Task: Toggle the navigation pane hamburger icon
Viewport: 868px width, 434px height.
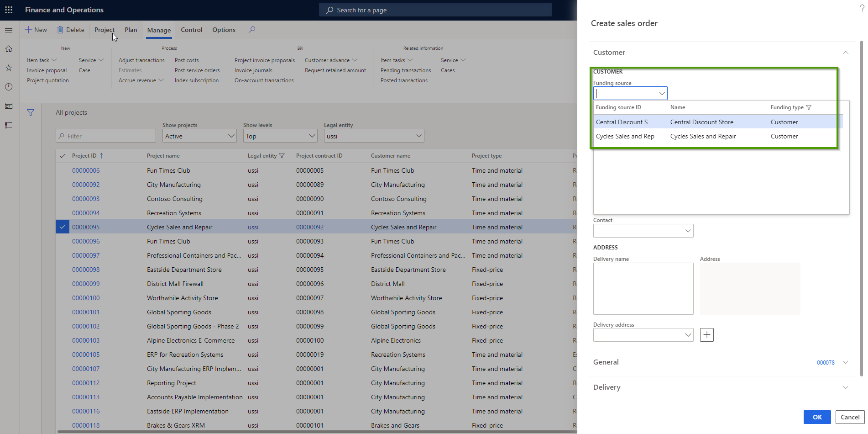Action: pos(8,30)
